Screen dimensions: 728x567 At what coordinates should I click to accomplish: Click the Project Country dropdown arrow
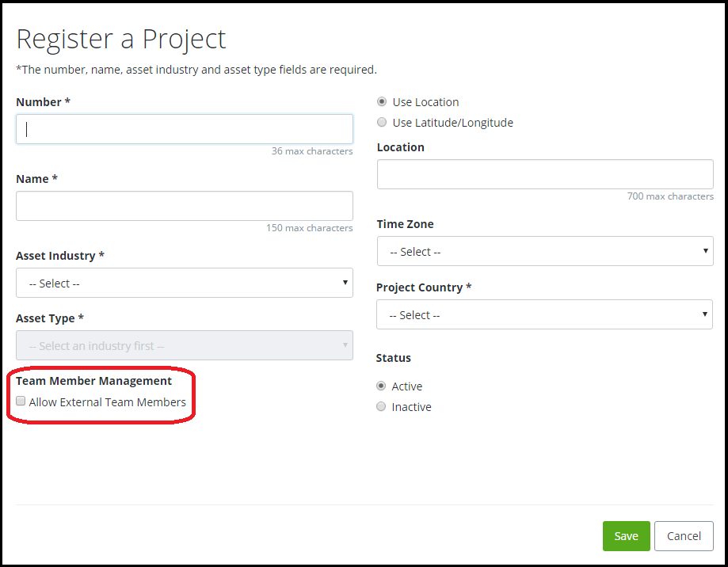[x=704, y=314]
